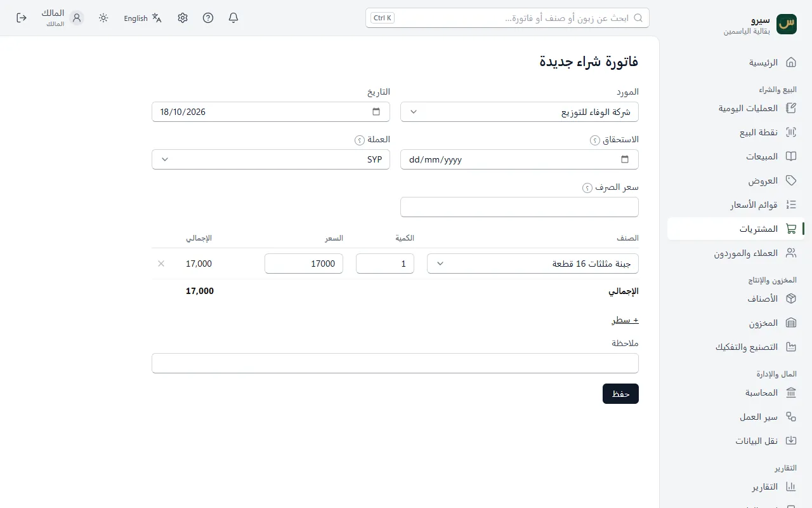
Task: Click the ملاحظة note field
Action: coord(395,363)
